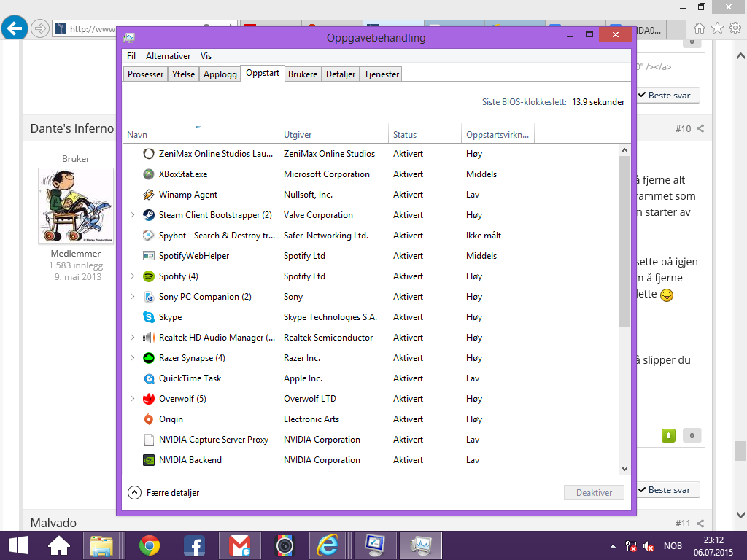Viewport: 747px width, 560px height.
Task: Open the Alternativer menu
Action: coord(169,56)
